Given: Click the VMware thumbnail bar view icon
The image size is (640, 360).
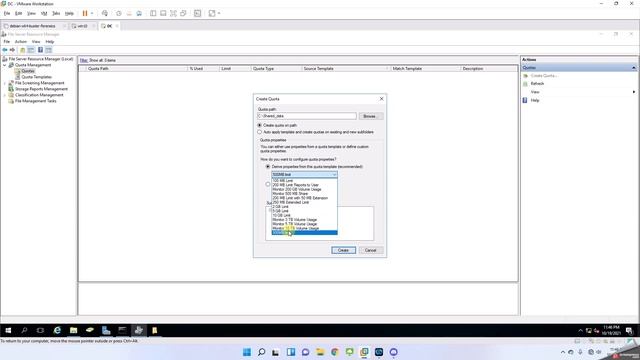Looking at the screenshot, I should 163,13.
